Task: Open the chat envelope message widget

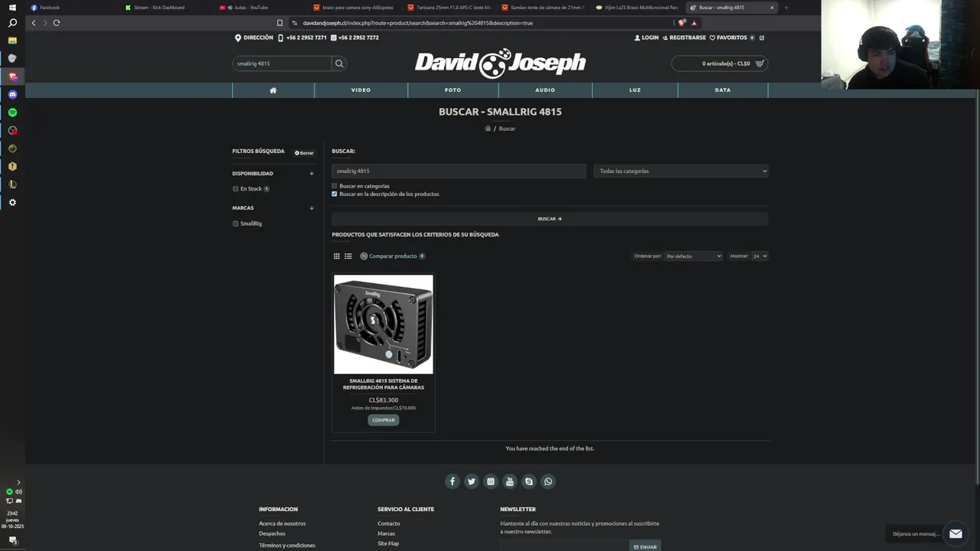Action: coord(955,533)
